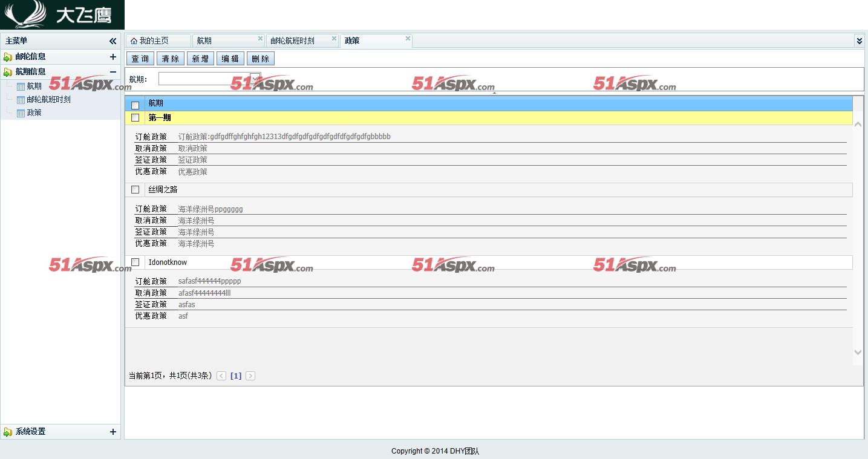The width and height of the screenshot is (868, 459).
Task: Select the Idonotknow row title
Action: click(168, 262)
